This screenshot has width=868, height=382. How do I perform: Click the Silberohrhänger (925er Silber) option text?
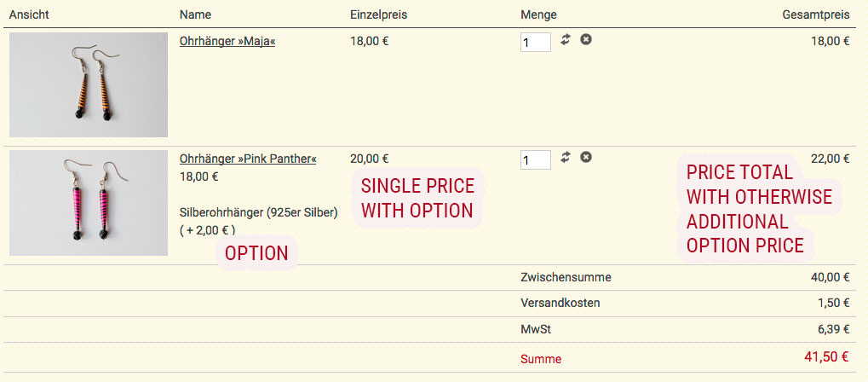(259, 212)
